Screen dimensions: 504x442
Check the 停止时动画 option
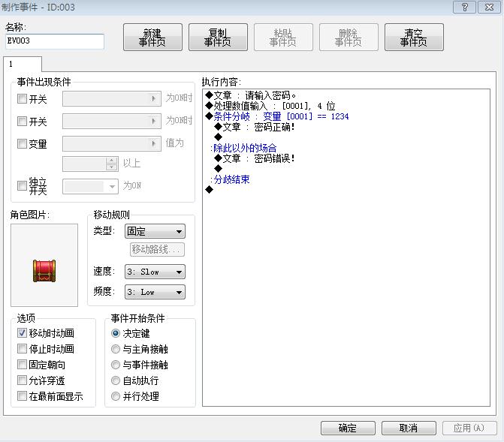click(x=22, y=349)
